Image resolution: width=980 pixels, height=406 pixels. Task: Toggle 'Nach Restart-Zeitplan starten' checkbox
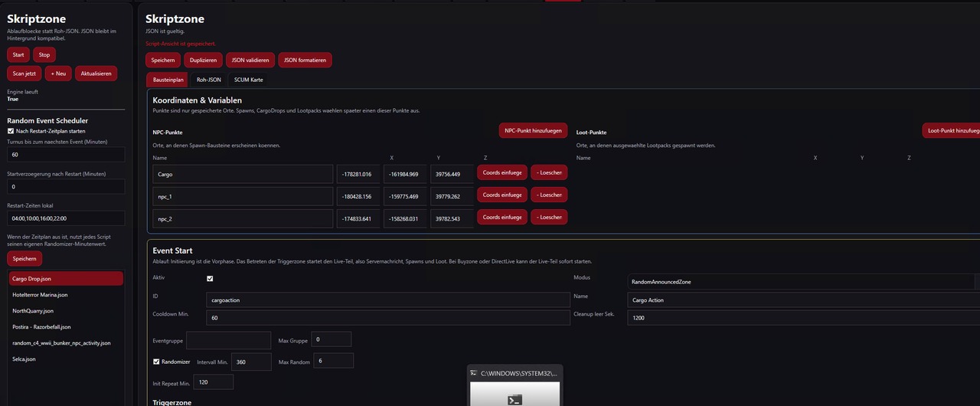(11, 131)
